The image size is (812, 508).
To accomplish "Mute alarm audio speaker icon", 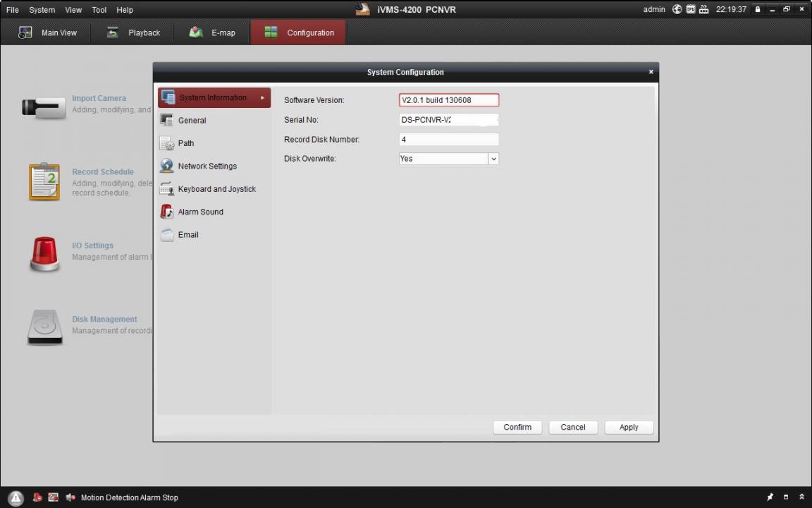I will pyautogui.click(x=70, y=497).
